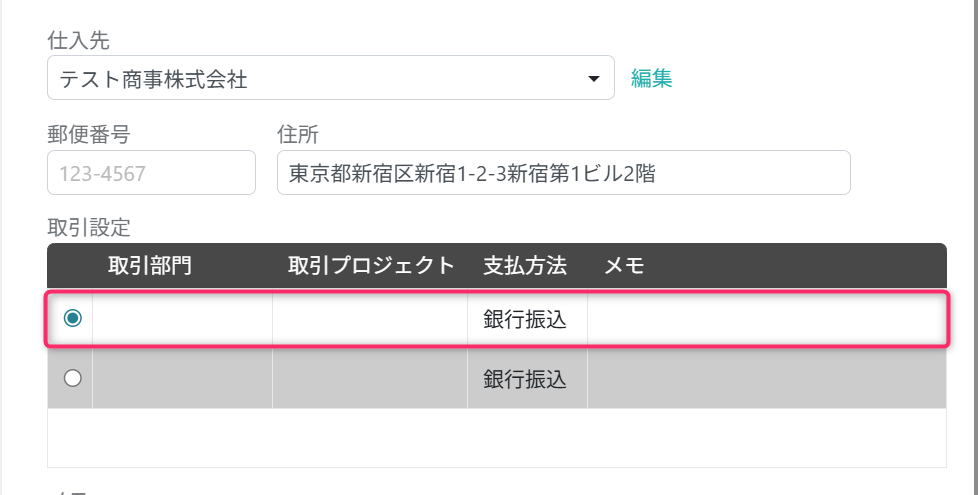Click 銀行振込 in the gray second row
Screen dimensions: 978x495
tap(525, 379)
